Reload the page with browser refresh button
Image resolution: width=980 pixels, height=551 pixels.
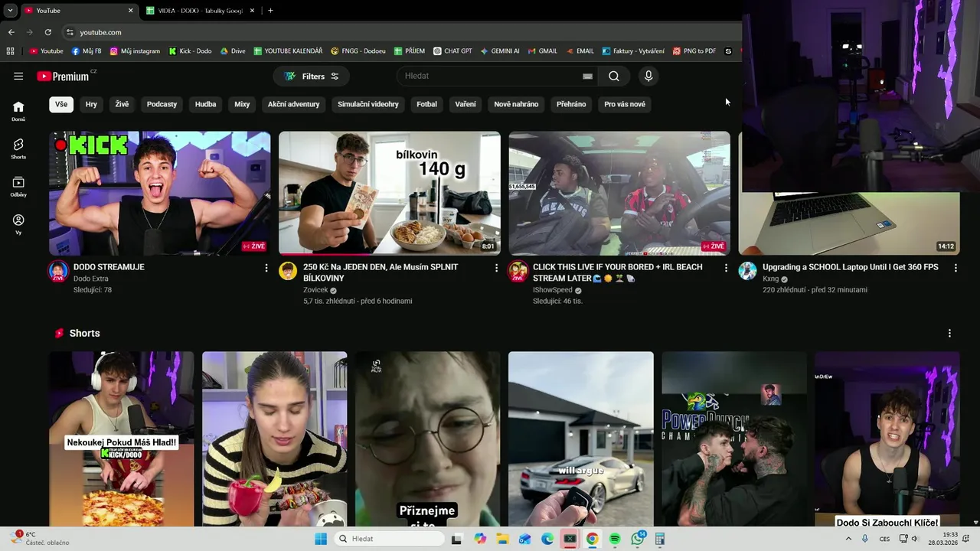[x=47, y=32]
